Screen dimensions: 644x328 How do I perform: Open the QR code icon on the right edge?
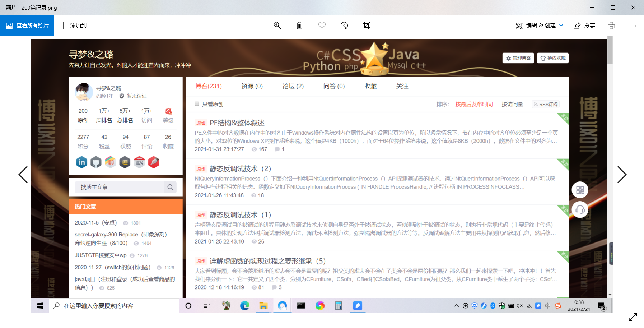point(579,190)
